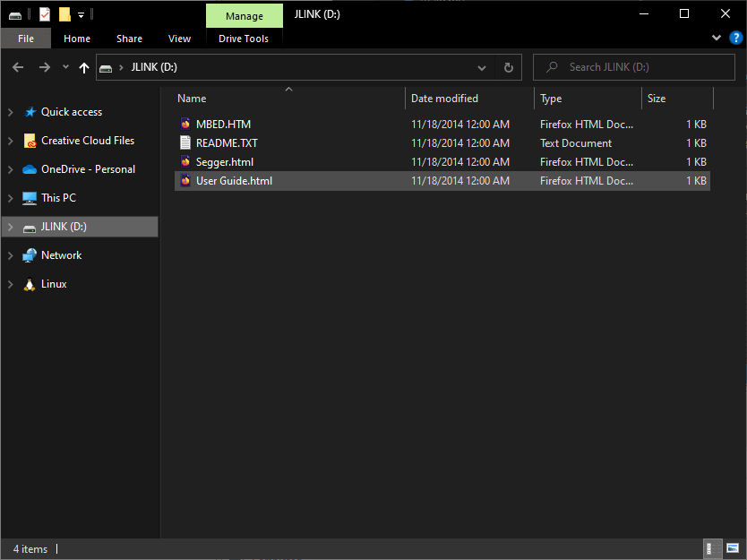Screen dimensions: 747x560
Task: Click the Linux penguin icon
Action: click(30, 285)
